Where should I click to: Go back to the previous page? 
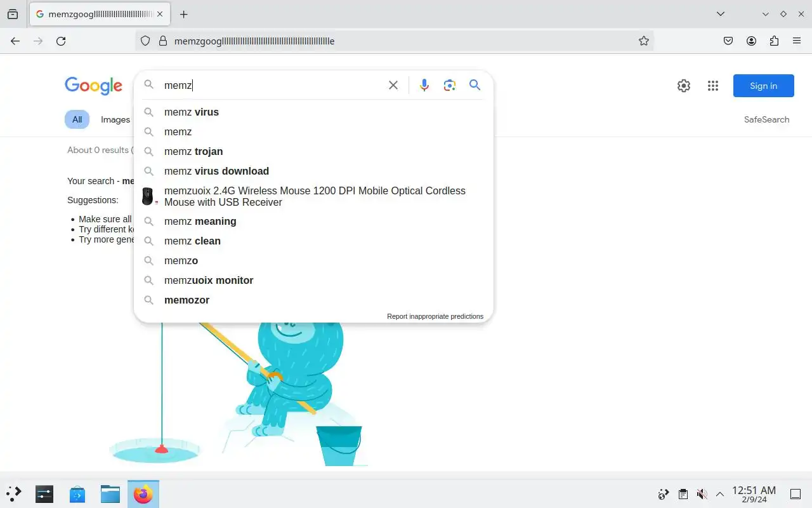15,41
